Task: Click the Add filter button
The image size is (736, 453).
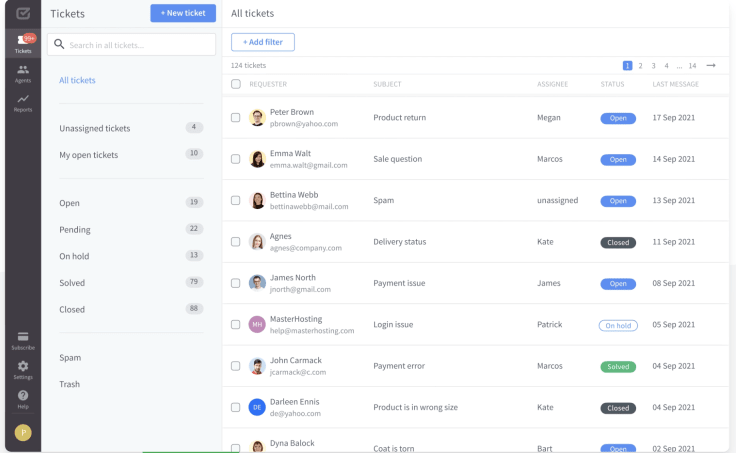Action: [263, 42]
